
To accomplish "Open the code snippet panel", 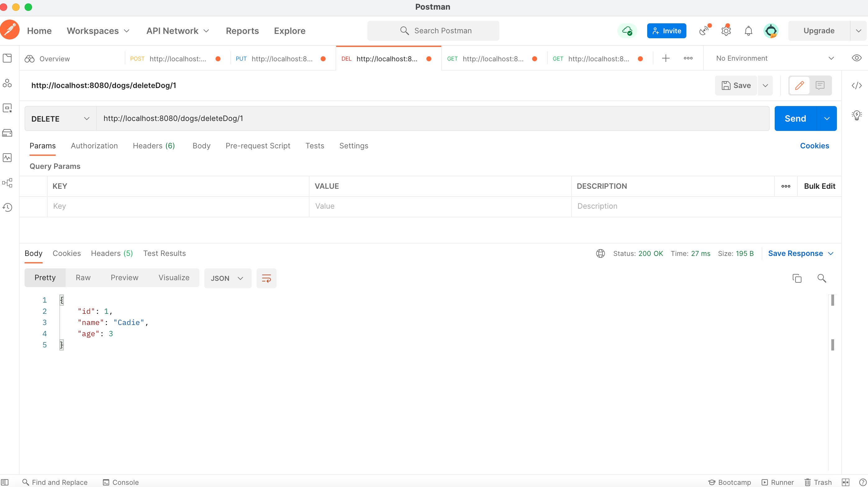I will point(857,85).
